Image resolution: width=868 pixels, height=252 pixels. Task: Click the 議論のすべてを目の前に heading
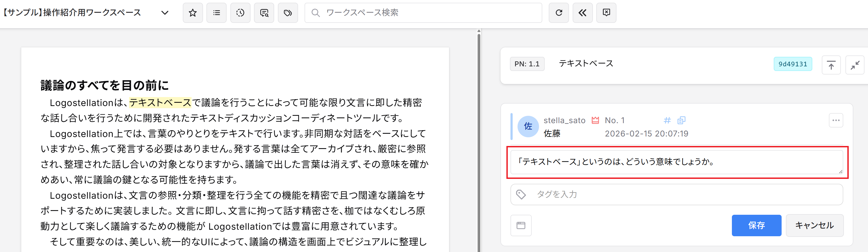click(x=105, y=85)
